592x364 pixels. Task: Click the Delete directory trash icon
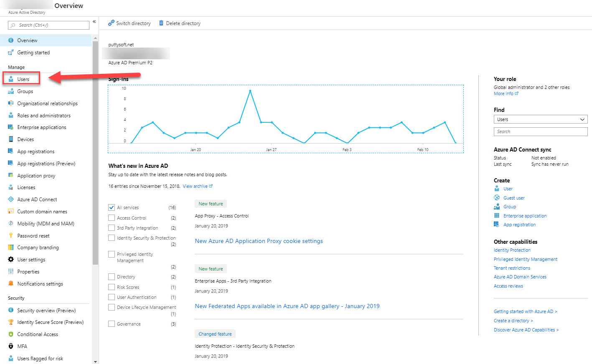click(x=161, y=23)
